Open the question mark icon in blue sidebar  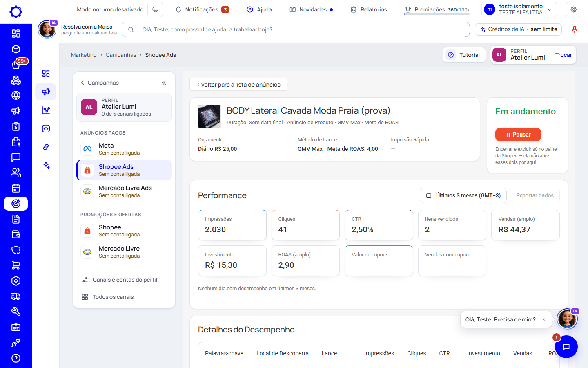(16, 358)
